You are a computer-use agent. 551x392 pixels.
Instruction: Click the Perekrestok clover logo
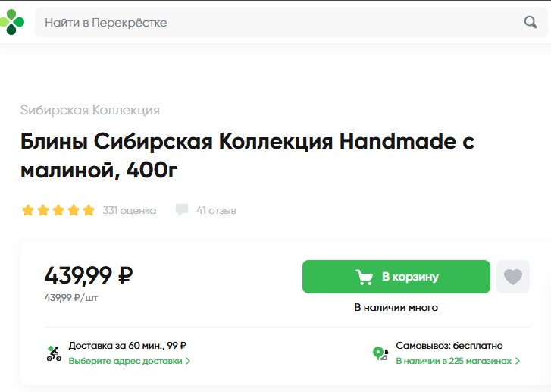point(12,22)
